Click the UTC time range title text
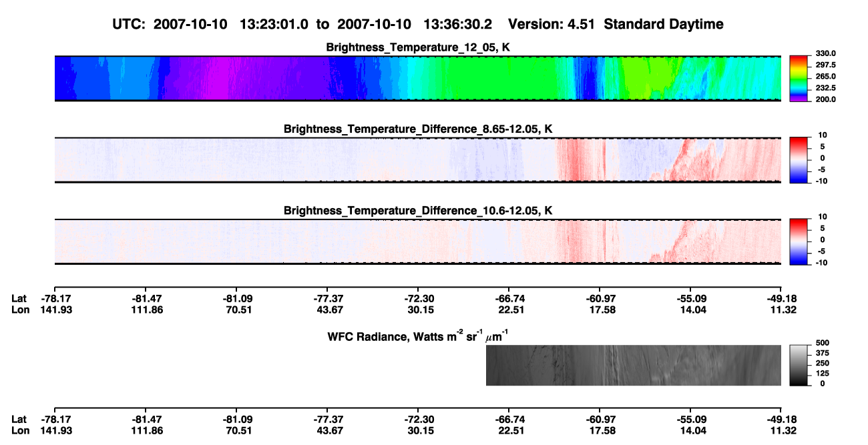The height and width of the screenshot is (445, 868). [x=419, y=24]
